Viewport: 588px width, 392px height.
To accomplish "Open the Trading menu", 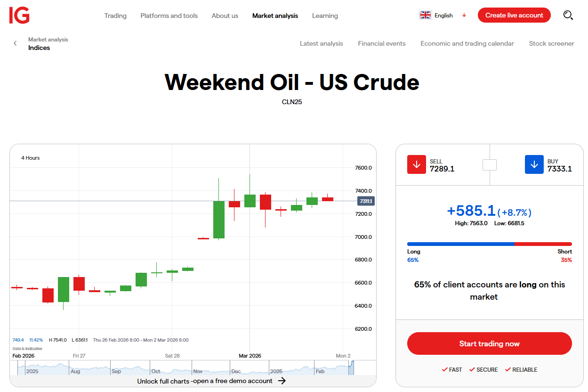I will (x=115, y=16).
